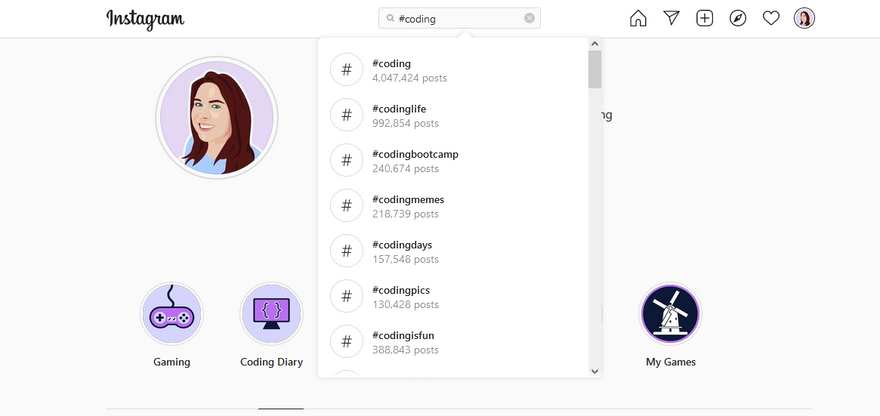Viewport: 880px width, 416px height.
Task: Select the #coding hashtag result
Action: tap(410, 70)
